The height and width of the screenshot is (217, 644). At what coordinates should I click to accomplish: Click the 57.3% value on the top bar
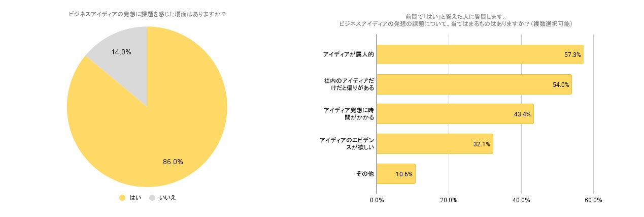pyautogui.click(x=572, y=54)
